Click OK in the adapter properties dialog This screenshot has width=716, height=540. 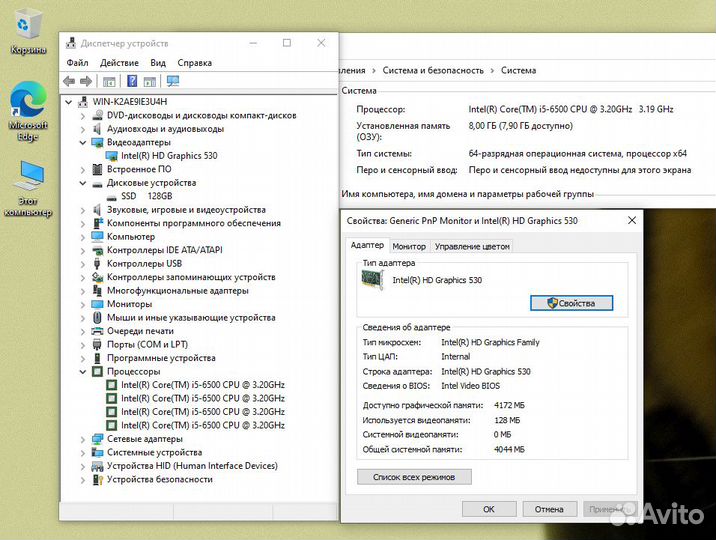tap(489, 509)
